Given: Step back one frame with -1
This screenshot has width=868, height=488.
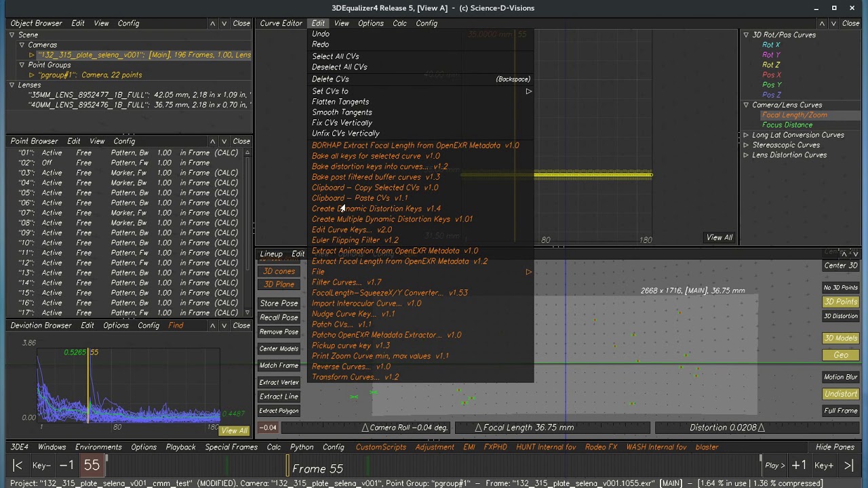Looking at the screenshot, I should click(66, 466).
